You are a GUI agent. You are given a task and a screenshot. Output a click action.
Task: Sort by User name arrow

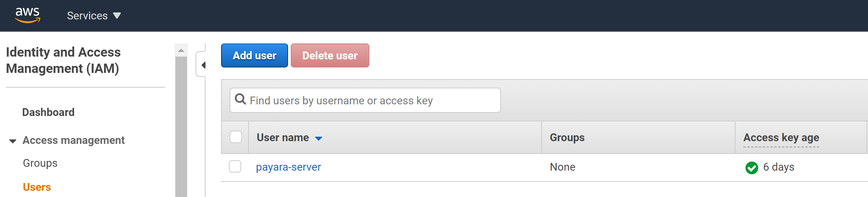(319, 138)
